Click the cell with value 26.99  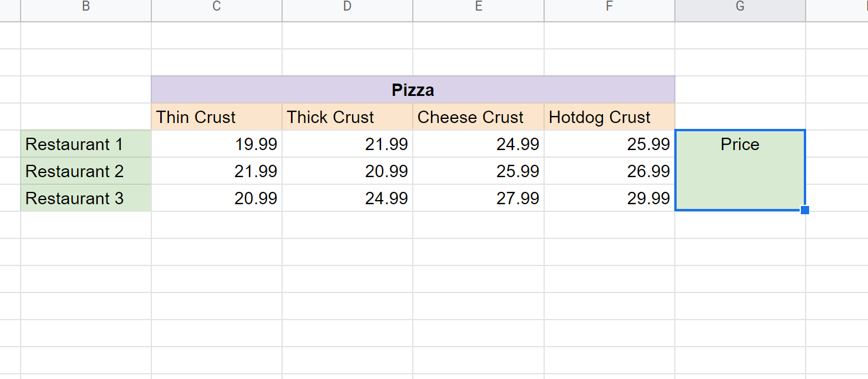click(x=609, y=171)
